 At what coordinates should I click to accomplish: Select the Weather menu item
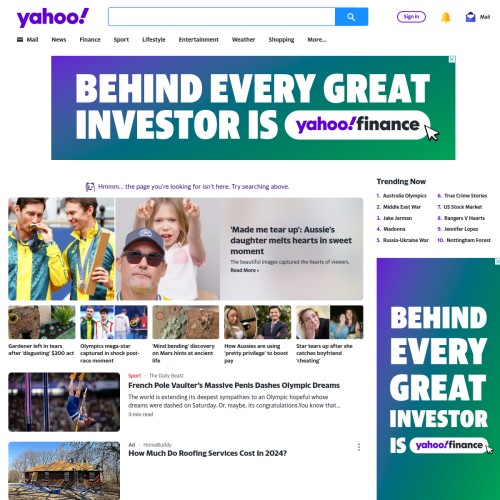(x=243, y=40)
